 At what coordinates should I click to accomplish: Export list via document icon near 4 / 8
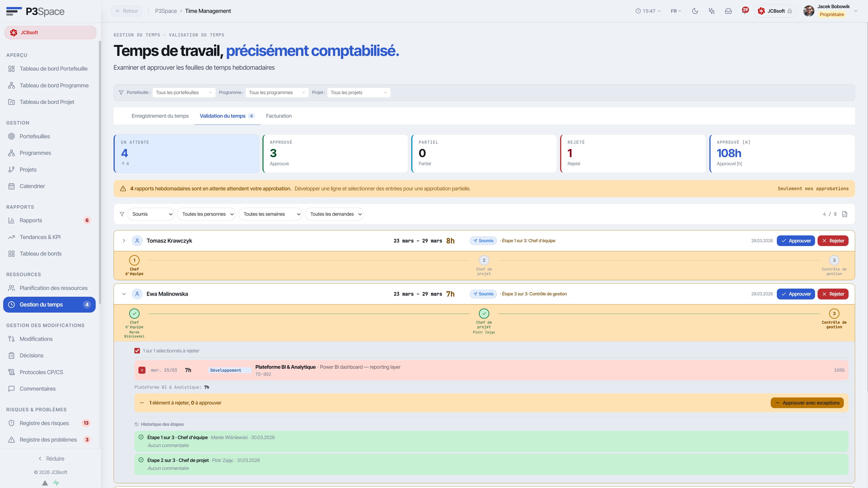point(845,214)
